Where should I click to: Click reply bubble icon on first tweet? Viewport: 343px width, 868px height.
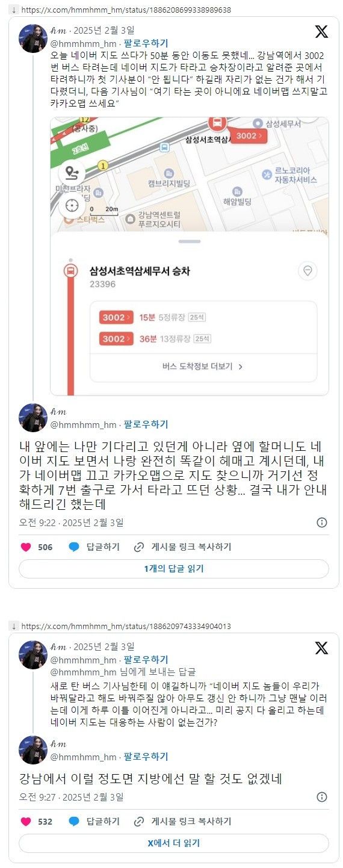74,547
